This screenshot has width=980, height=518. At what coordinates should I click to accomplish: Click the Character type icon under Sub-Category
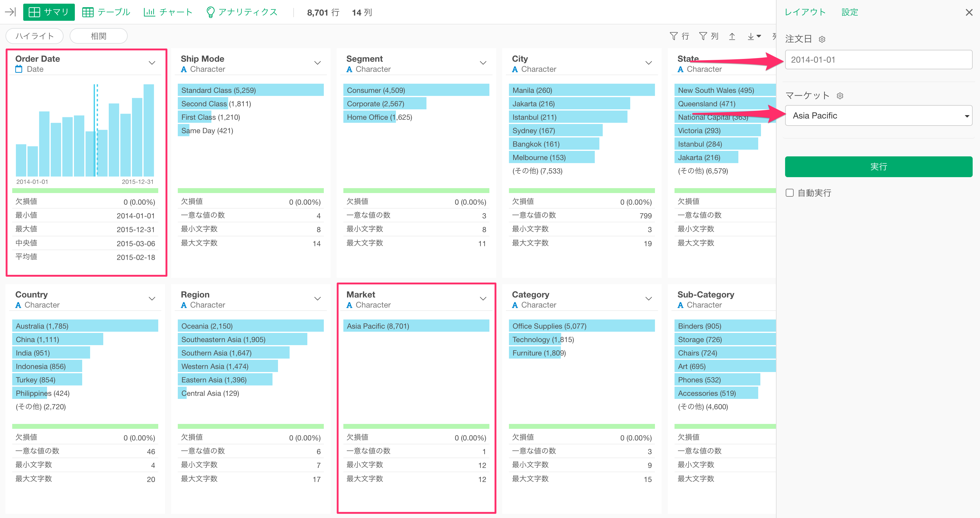tap(680, 305)
